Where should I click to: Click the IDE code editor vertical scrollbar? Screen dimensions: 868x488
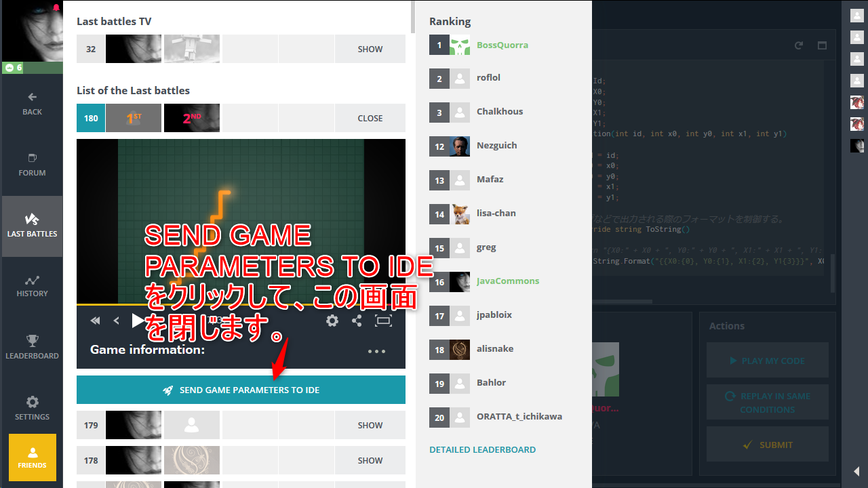point(833,272)
